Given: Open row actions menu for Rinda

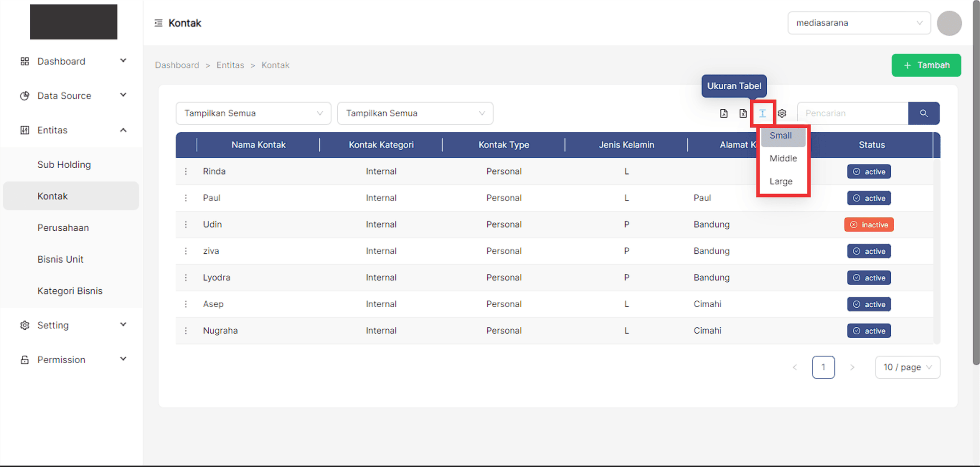Looking at the screenshot, I should 186,172.
